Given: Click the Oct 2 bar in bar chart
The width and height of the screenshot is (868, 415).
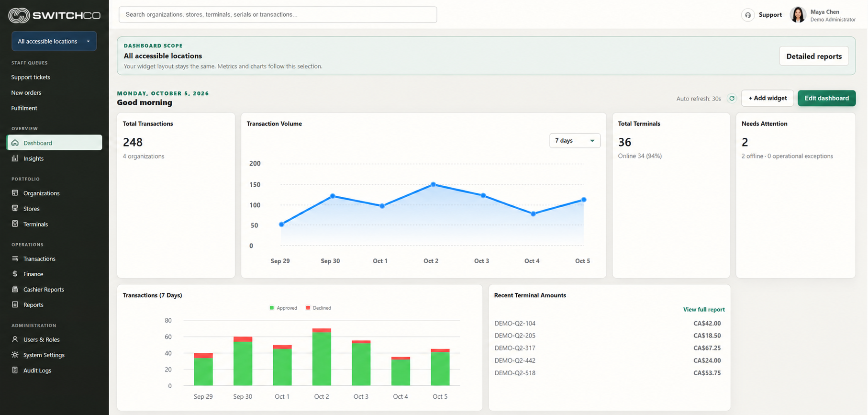Looking at the screenshot, I should tap(322, 357).
